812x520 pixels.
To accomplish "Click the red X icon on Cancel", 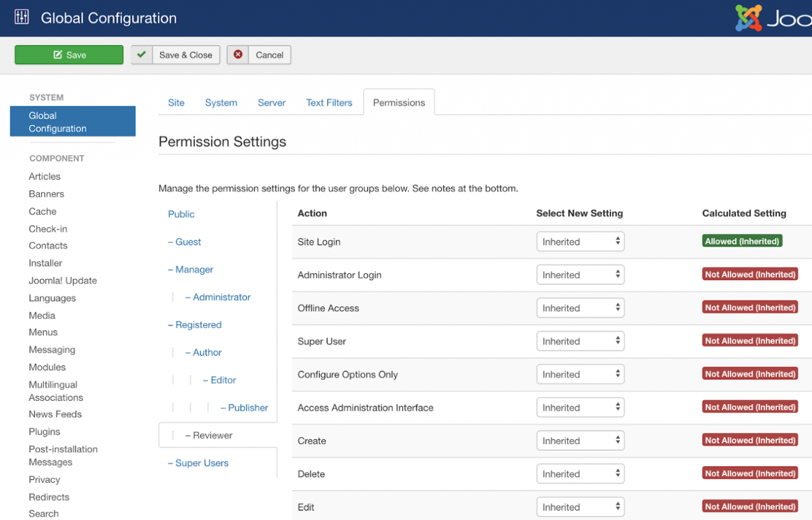I will [238, 55].
